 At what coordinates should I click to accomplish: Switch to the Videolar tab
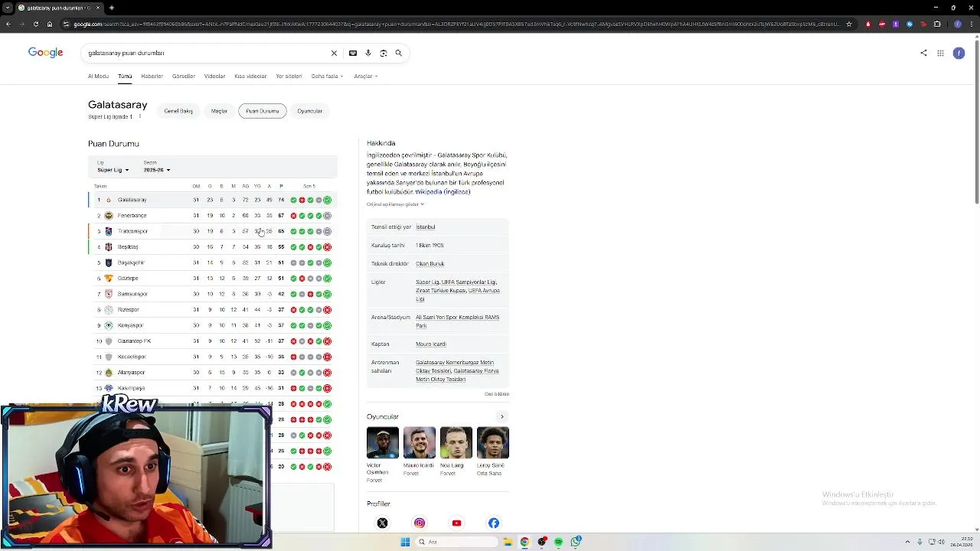pos(214,77)
